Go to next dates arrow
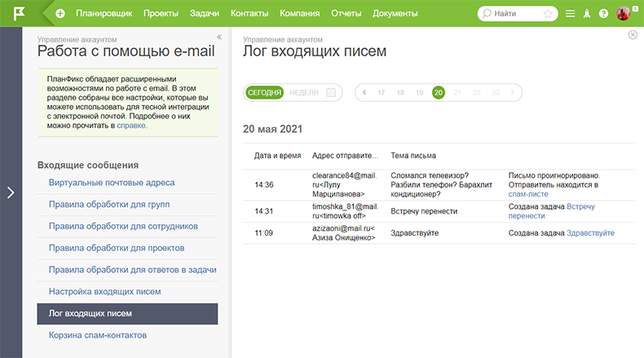The image size is (644, 358). point(513,92)
